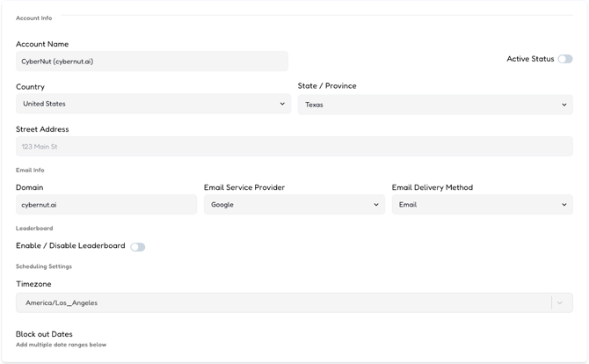Click the 'Enable / Disable Leaderboard' label
This screenshot has width=589, height=364.
pos(70,246)
